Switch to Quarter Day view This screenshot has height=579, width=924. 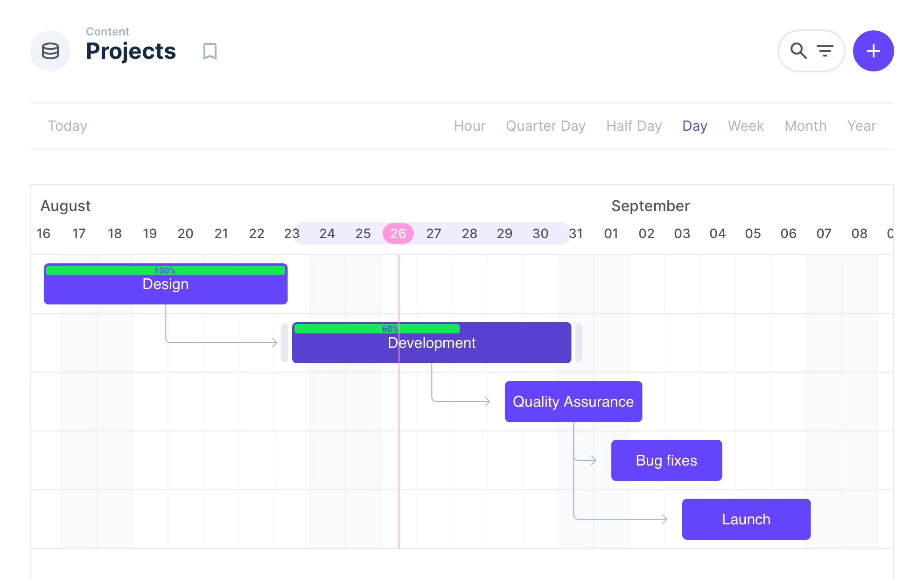tap(546, 126)
